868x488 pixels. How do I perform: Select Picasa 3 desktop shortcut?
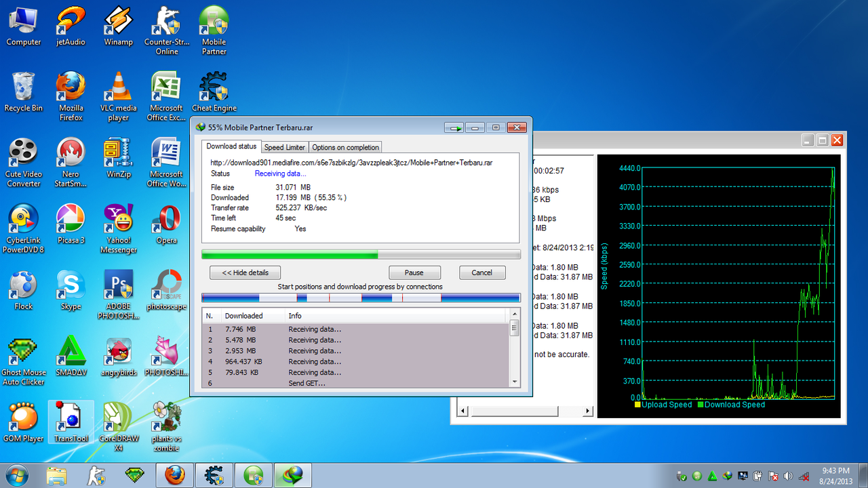pos(71,224)
